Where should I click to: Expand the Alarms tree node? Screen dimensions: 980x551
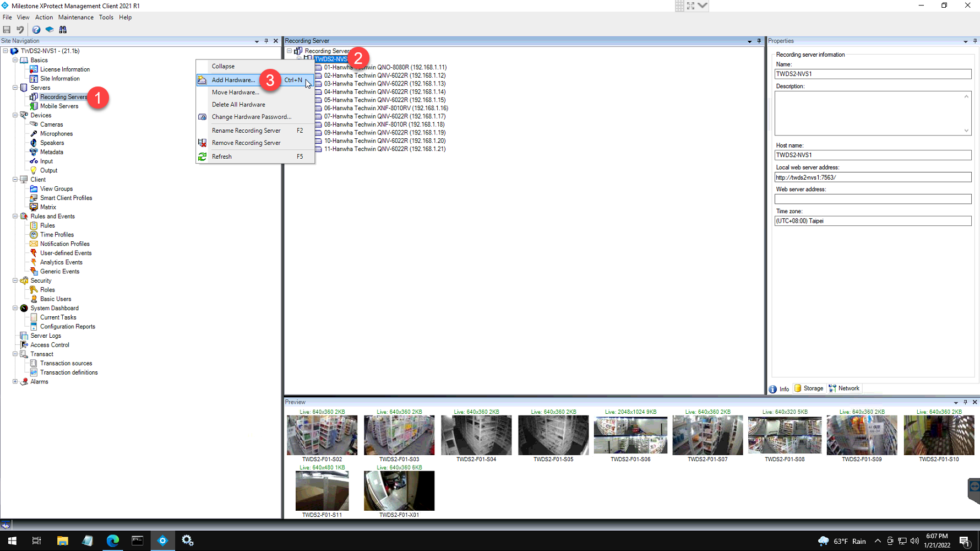pyautogui.click(x=15, y=381)
